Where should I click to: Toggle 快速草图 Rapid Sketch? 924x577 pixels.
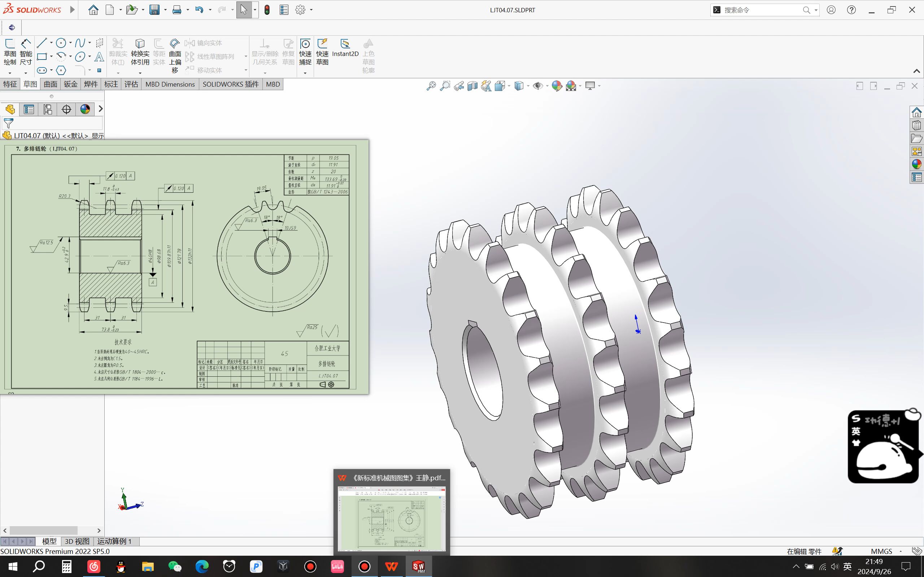point(322,52)
